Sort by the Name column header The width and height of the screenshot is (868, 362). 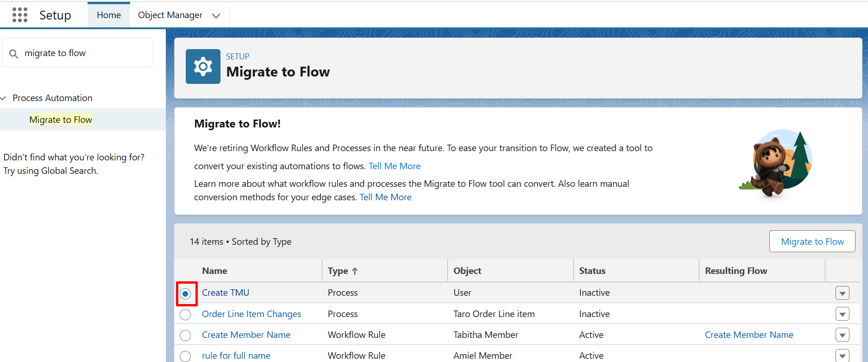[214, 271]
